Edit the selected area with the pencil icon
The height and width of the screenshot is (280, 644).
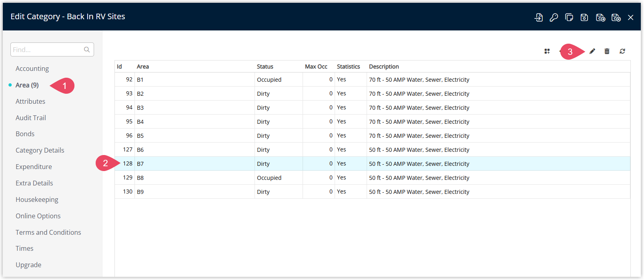pos(592,51)
